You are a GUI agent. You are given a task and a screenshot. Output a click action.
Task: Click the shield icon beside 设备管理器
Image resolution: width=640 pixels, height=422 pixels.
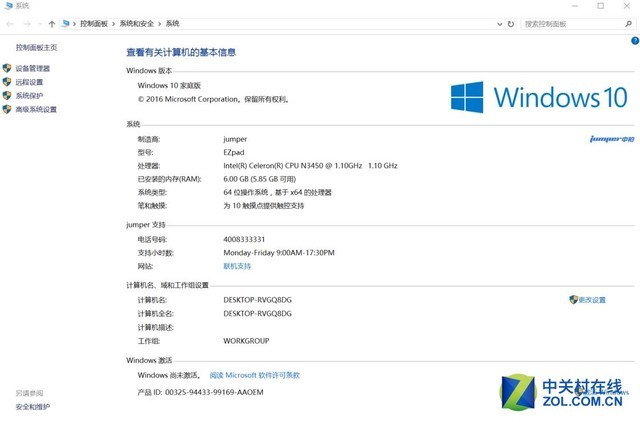7,68
